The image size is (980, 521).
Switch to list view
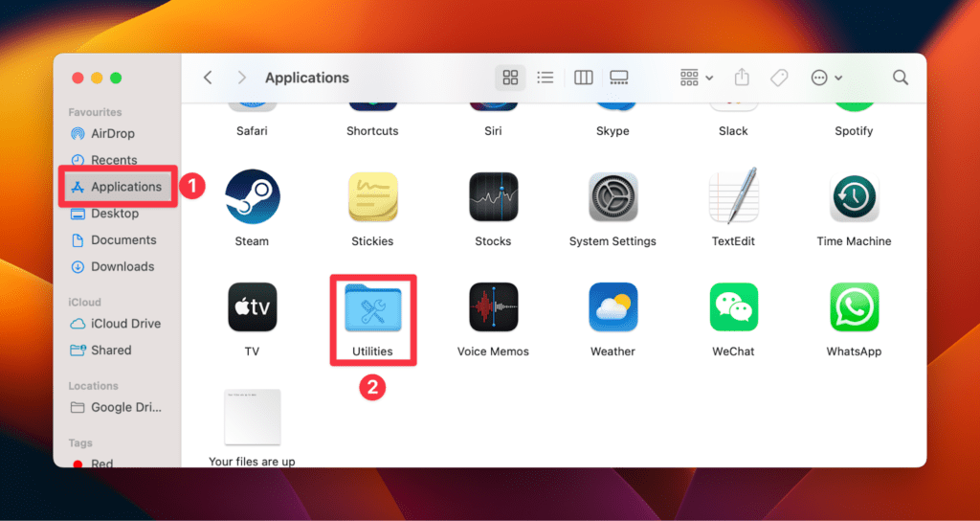coord(546,78)
